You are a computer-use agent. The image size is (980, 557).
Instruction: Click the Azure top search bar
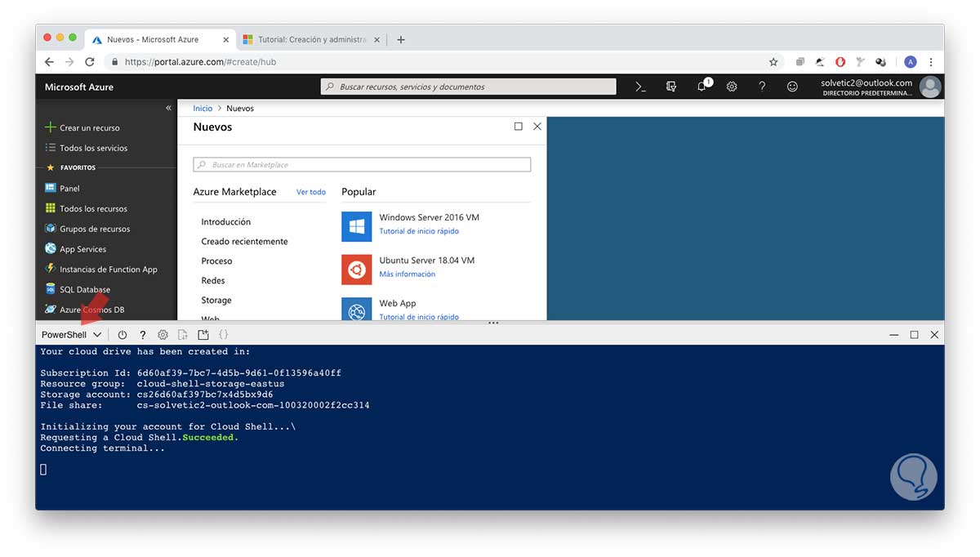(468, 87)
